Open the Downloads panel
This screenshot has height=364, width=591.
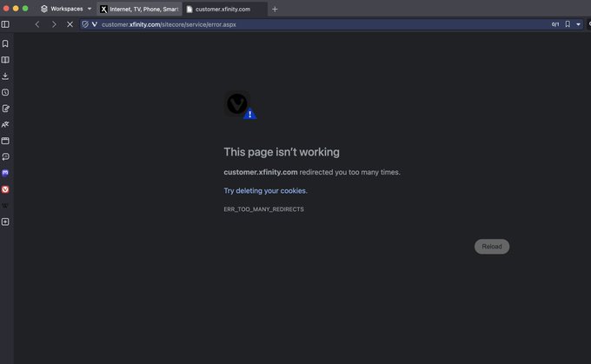5,76
